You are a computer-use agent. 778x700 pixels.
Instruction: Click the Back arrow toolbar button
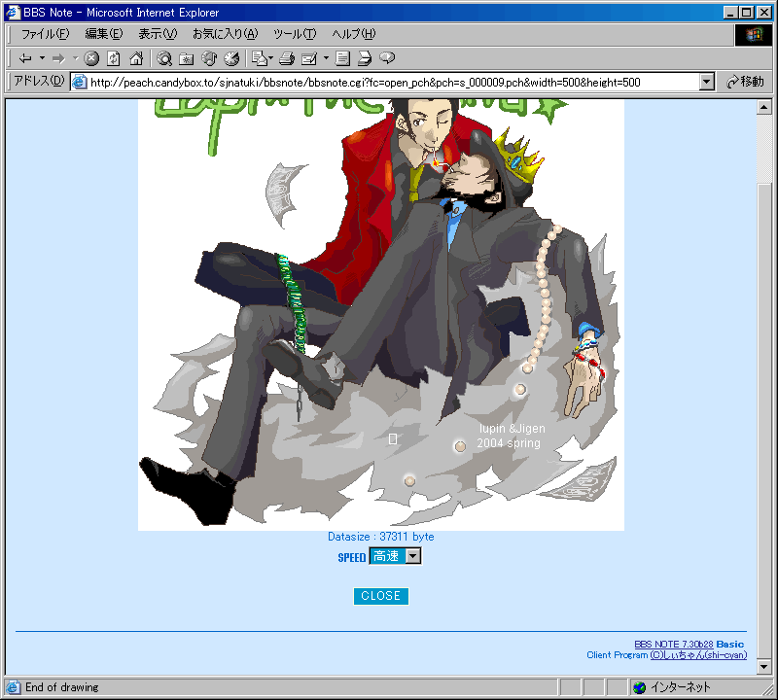(25, 58)
